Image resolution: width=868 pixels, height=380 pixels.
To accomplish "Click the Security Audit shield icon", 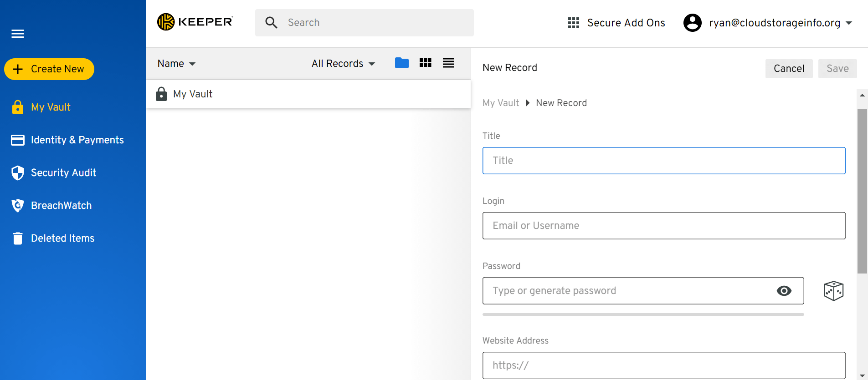I will 18,172.
